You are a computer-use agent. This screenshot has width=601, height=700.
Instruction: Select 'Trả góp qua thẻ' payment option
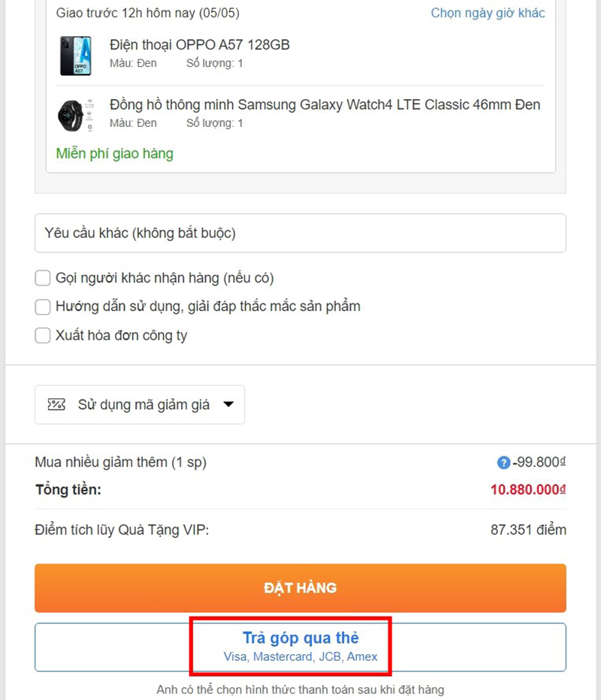tap(300, 638)
